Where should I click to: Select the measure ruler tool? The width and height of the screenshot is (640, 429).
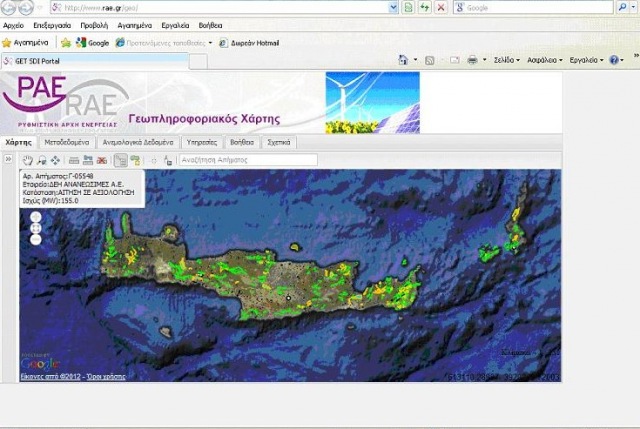(x=74, y=160)
